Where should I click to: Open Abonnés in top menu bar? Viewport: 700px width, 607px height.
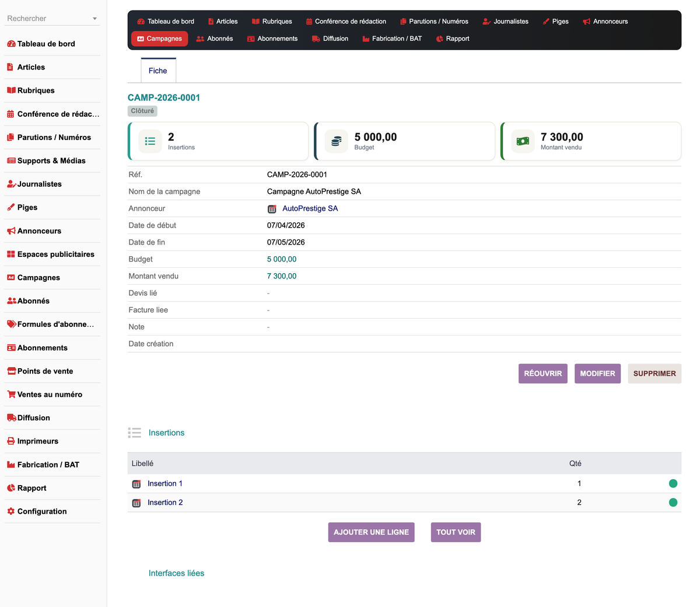point(215,39)
